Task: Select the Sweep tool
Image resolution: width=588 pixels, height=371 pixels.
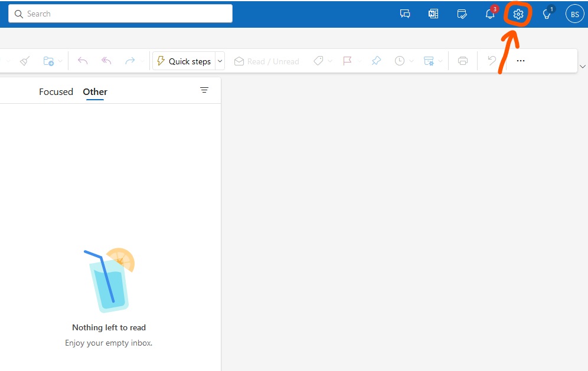Action: tap(24, 61)
